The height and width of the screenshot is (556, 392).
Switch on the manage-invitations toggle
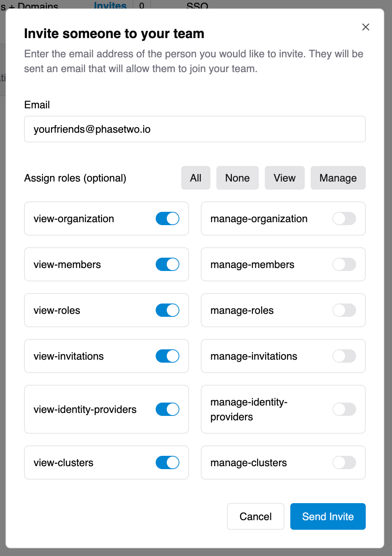(x=344, y=356)
